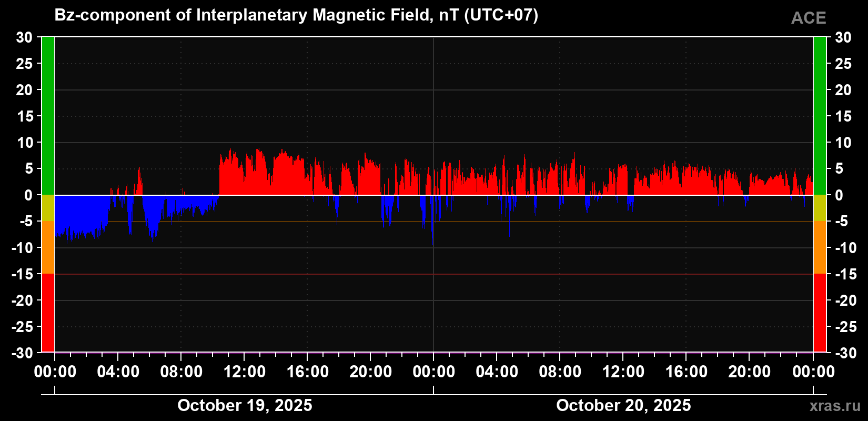The height and width of the screenshot is (421, 868).
Task: Click the yellow-green band on right scale
Action: pos(820,208)
